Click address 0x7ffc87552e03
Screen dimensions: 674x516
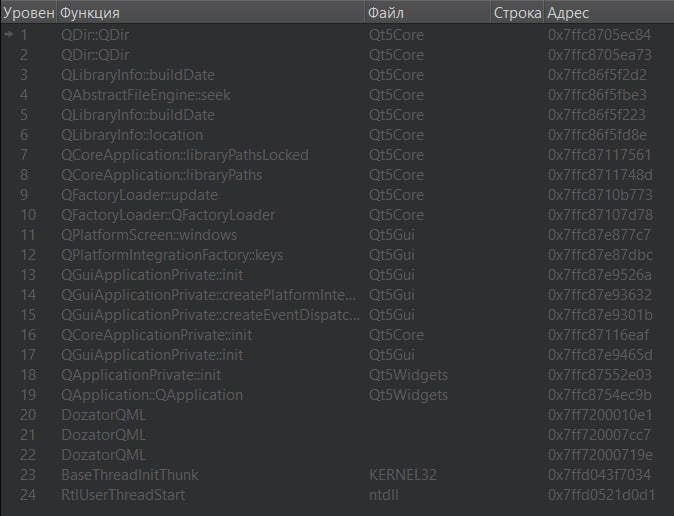coord(600,375)
